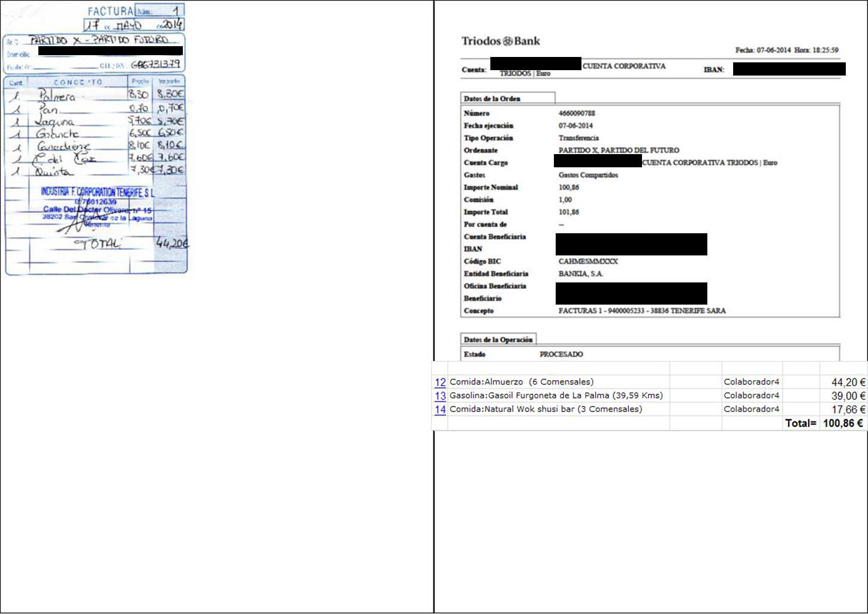
Task: Click Colaborador4 in the Natural Wok row
Action: click(x=752, y=409)
